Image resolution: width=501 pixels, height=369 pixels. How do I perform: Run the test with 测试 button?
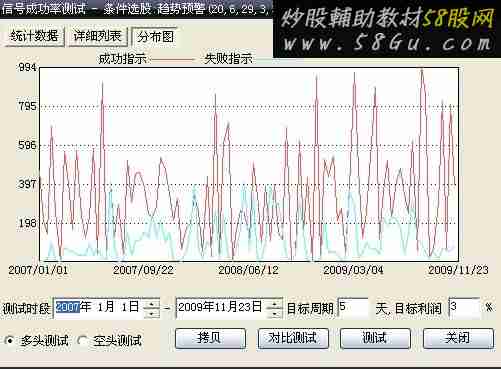click(375, 338)
